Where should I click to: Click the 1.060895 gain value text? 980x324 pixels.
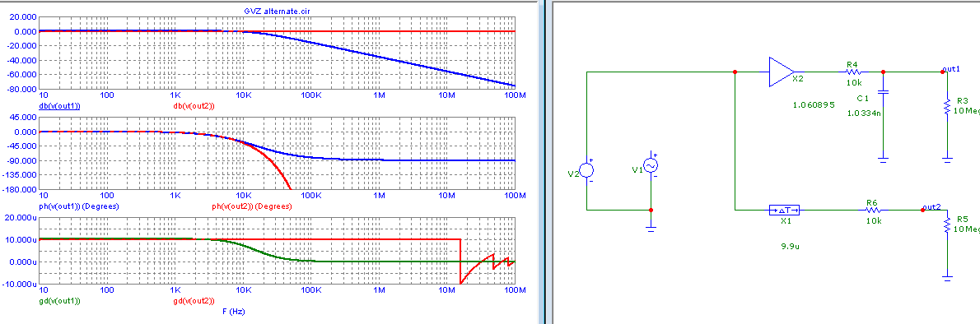click(x=813, y=105)
